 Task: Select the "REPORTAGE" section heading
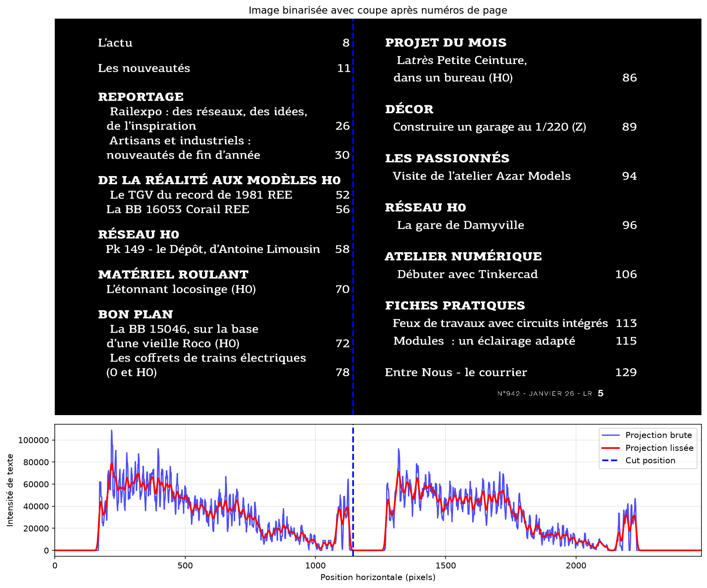pos(141,97)
